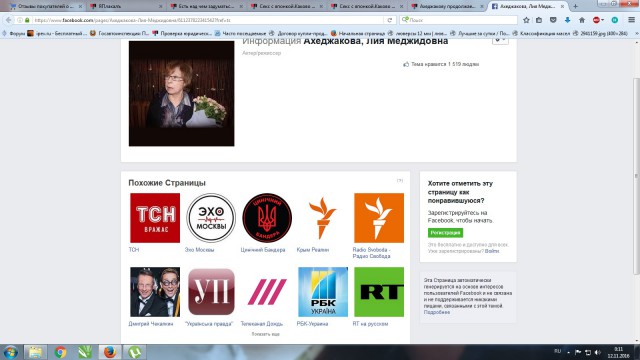
Task: Open uTorrent from the taskbar
Action: (x=135, y=352)
